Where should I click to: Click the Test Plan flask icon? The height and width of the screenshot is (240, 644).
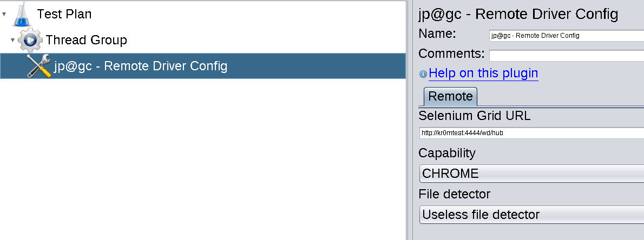[x=21, y=15]
